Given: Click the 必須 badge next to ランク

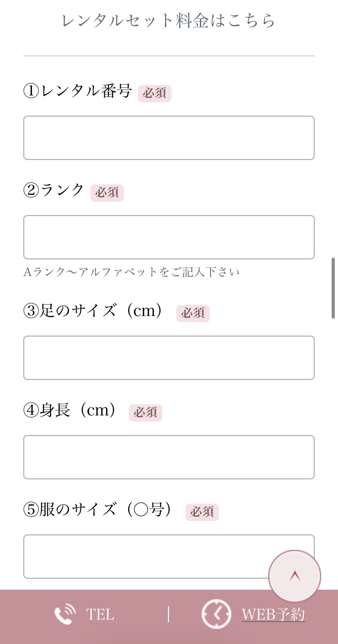Looking at the screenshot, I should [107, 193].
